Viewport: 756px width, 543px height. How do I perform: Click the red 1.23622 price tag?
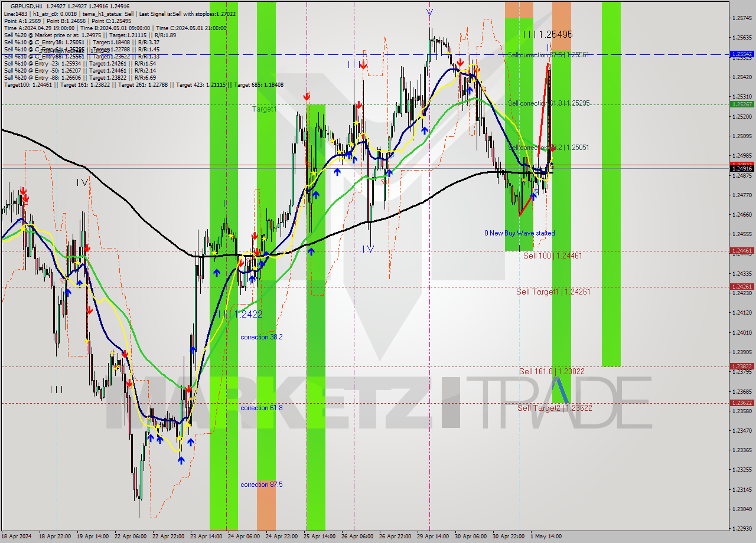click(x=742, y=403)
